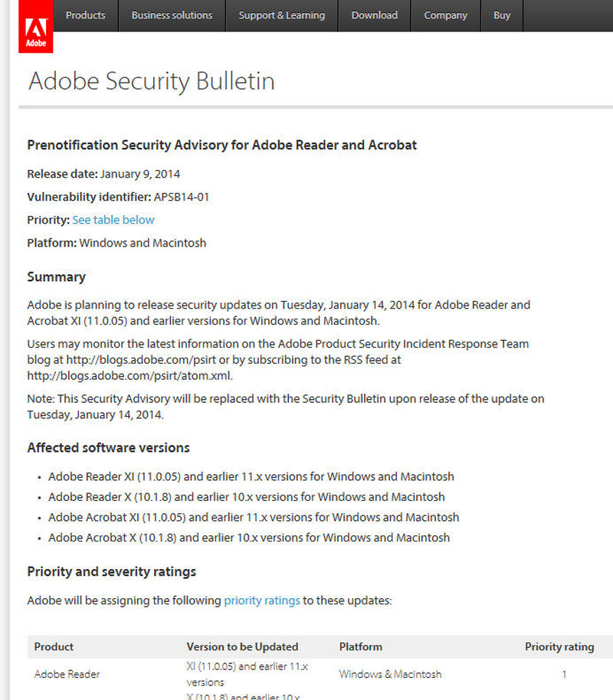Click the Adobe Acrobat X (10.1.8) bullet item
This screenshot has width=613, height=700.
(248, 538)
